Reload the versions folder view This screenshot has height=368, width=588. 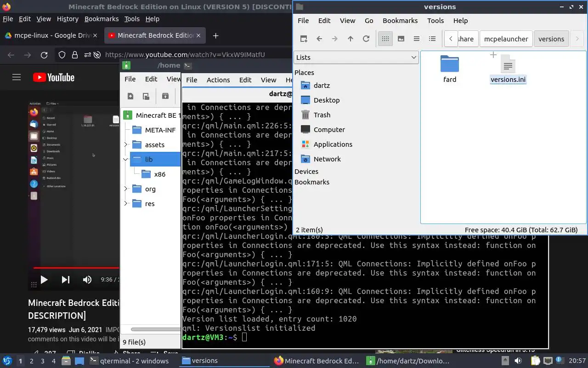click(366, 39)
